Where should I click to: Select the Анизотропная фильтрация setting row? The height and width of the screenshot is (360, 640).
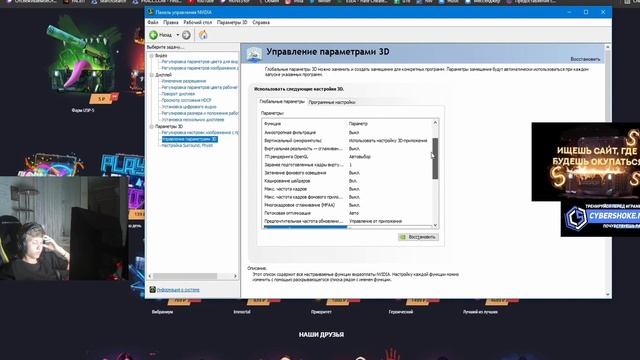point(347,133)
